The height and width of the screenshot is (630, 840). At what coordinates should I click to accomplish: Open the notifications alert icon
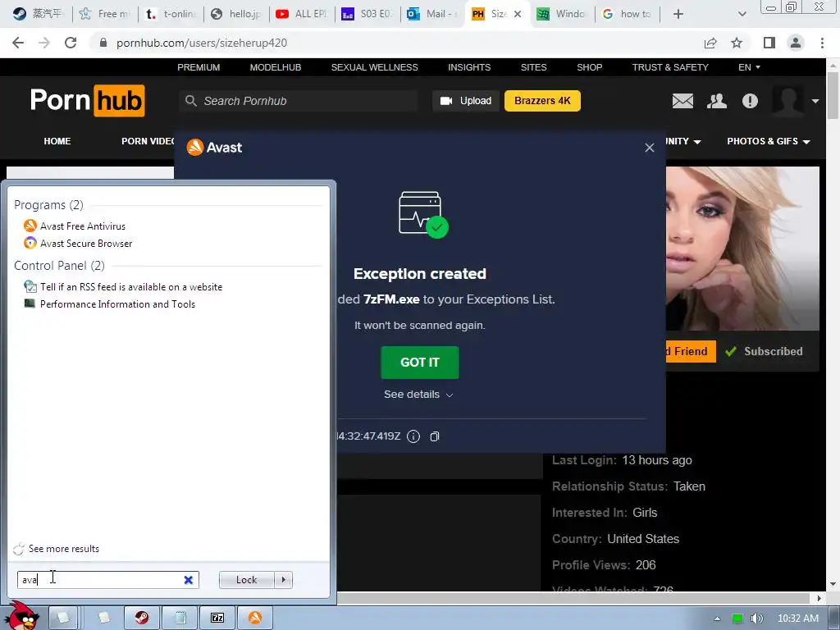750,101
